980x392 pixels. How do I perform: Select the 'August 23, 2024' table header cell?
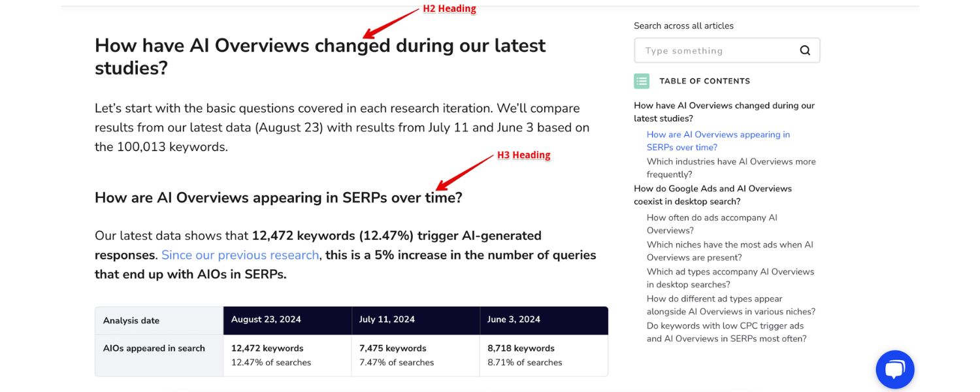267,320
